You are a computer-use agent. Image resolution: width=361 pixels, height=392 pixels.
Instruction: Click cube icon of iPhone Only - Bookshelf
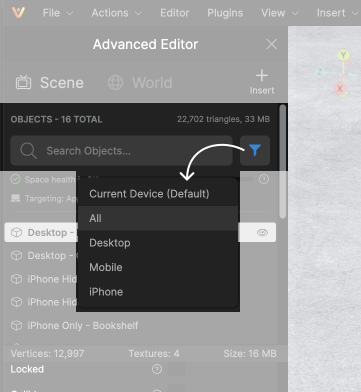click(x=16, y=325)
